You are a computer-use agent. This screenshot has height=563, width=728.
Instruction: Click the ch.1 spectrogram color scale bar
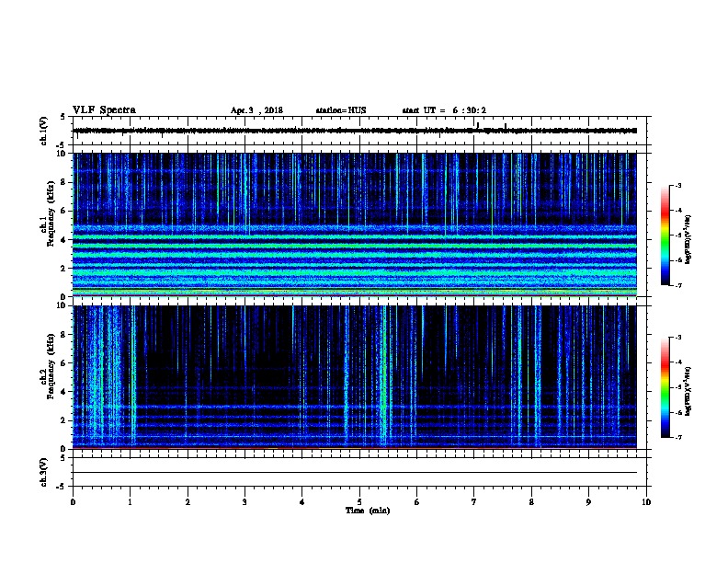pyautogui.click(x=665, y=236)
